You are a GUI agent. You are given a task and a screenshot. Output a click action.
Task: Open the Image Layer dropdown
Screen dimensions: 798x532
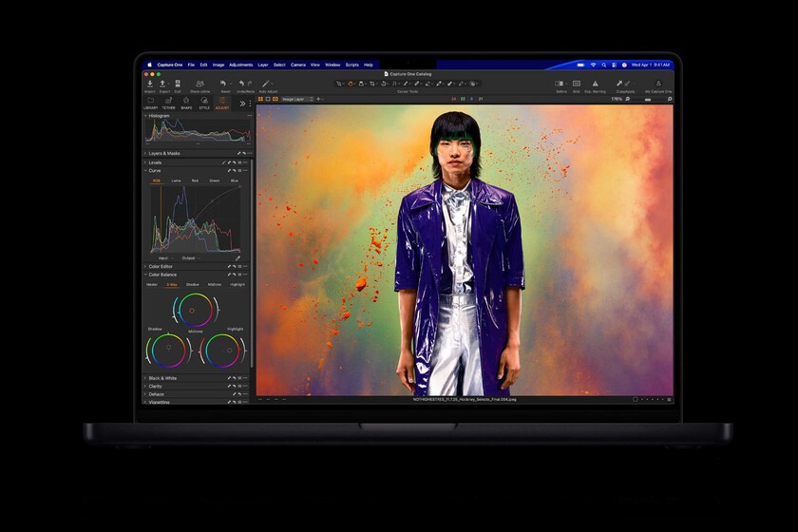point(294,99)
